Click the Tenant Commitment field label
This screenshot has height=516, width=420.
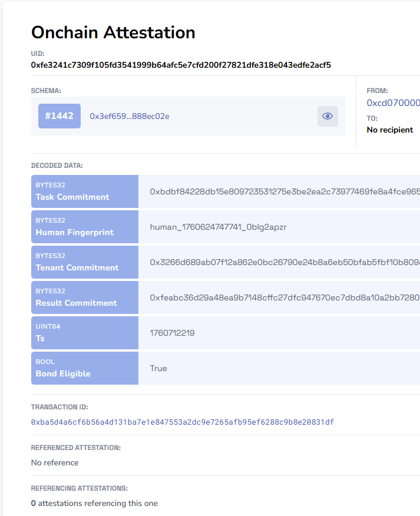pos(77,267)
